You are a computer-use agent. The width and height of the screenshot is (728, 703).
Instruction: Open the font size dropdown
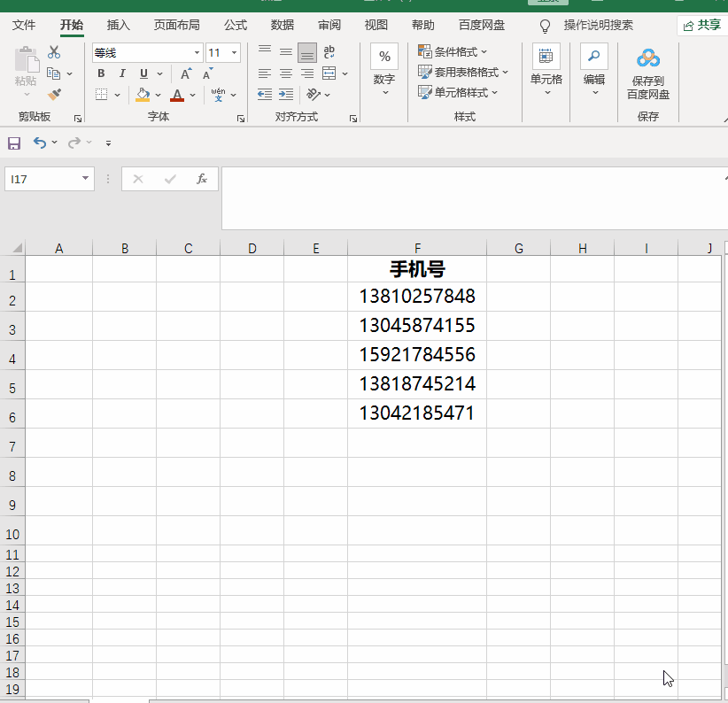pyautogui.click(x=235, y=53)
